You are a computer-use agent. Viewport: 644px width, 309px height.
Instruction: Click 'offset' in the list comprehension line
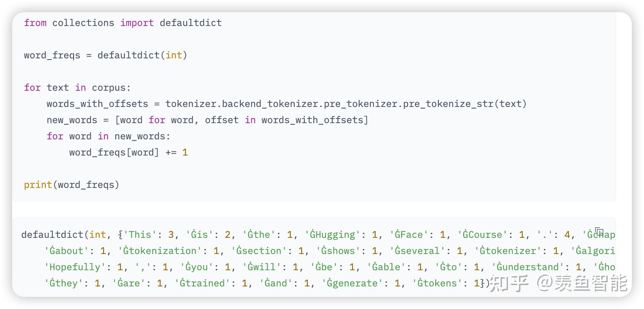tap(222, 120)
